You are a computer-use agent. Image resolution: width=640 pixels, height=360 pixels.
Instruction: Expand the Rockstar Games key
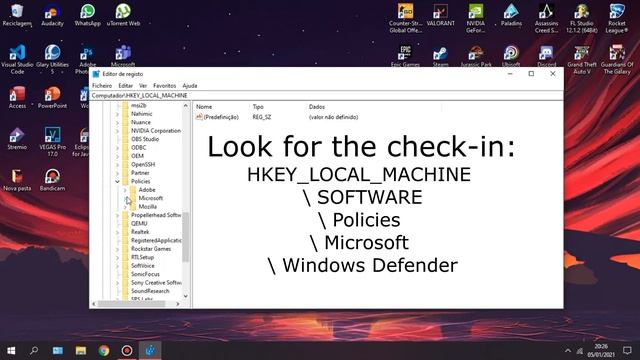coord(118,249)
